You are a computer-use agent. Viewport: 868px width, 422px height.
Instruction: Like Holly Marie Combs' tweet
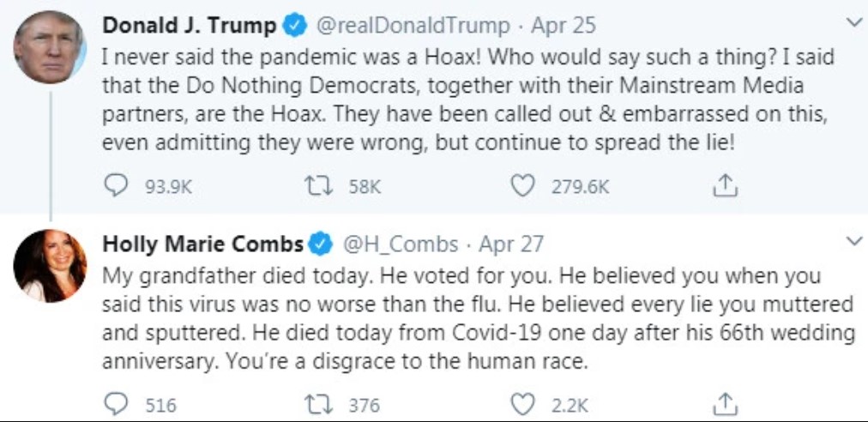point(522,403)
